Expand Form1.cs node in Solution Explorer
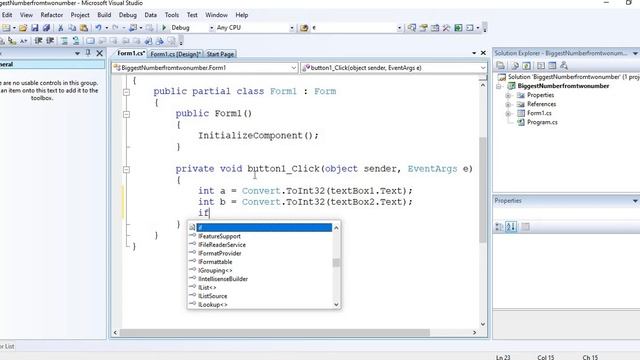Screen dimensions: 640x360 tap(508, 113)
